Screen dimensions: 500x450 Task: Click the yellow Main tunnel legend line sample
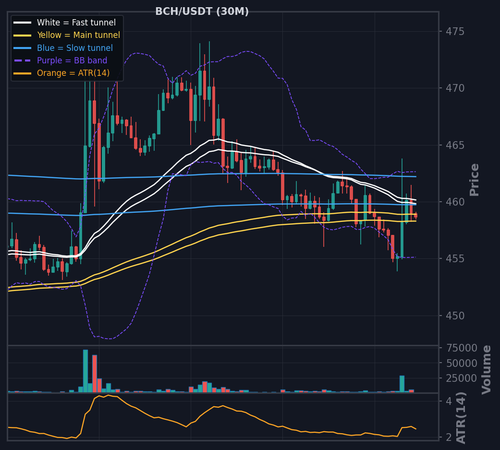(22, 35)
